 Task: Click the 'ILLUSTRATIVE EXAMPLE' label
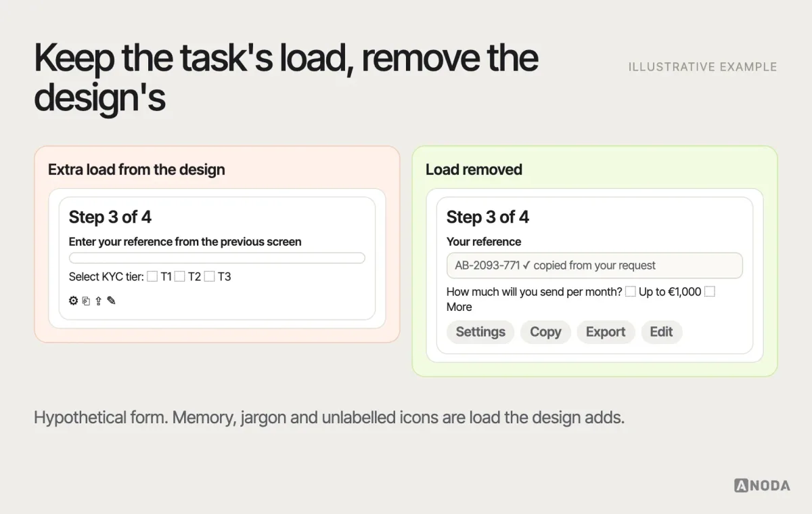(x=703, y=67)
